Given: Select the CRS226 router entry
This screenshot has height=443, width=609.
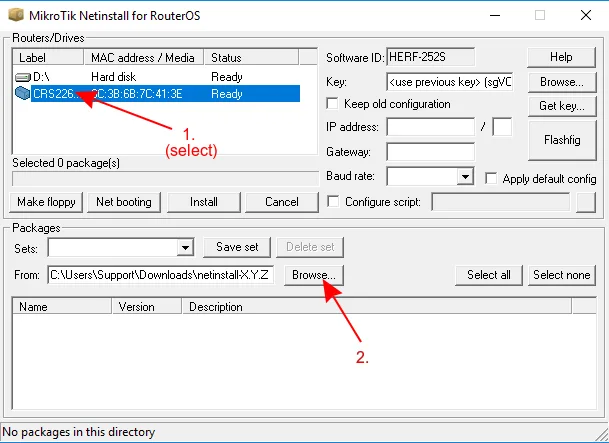Looking at the screenshot, I should point(50,94).
